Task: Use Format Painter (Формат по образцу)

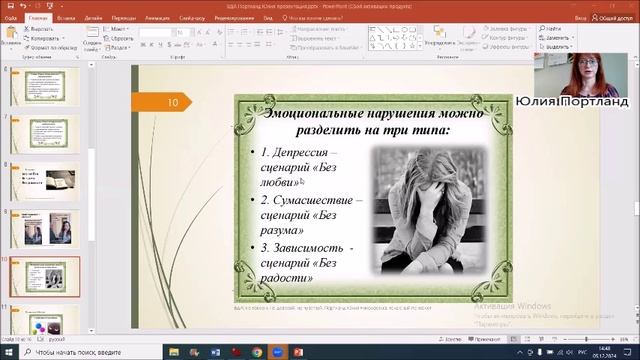Action: pyautogui.click(x=50, y=48)
